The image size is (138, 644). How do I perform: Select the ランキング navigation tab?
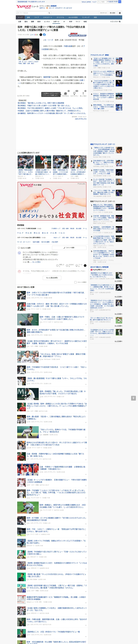(x=86, y=17)
